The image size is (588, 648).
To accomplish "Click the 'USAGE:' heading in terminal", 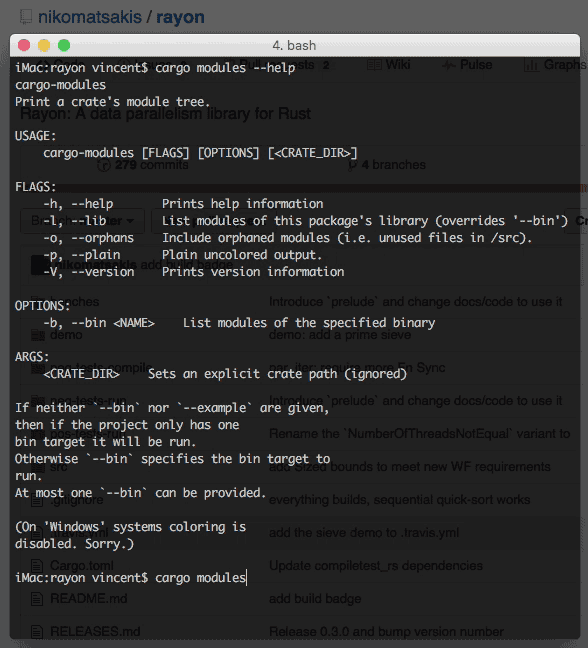I will (35, 136).
